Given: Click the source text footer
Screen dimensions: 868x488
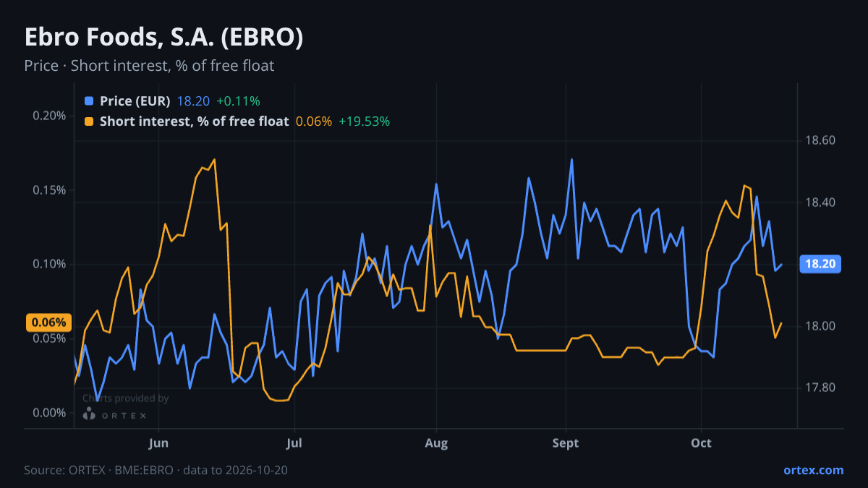Looking at the screenshot, I should (x=156, y=470).
